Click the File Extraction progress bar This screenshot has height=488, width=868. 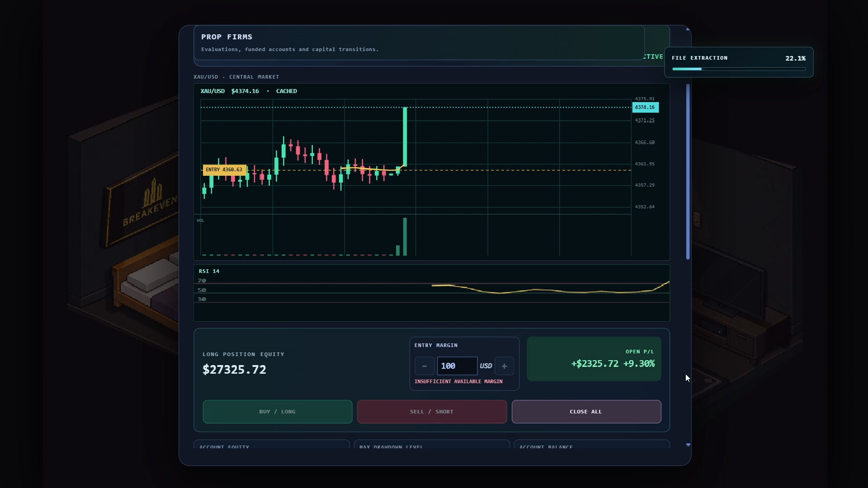[x=739, y=69]
